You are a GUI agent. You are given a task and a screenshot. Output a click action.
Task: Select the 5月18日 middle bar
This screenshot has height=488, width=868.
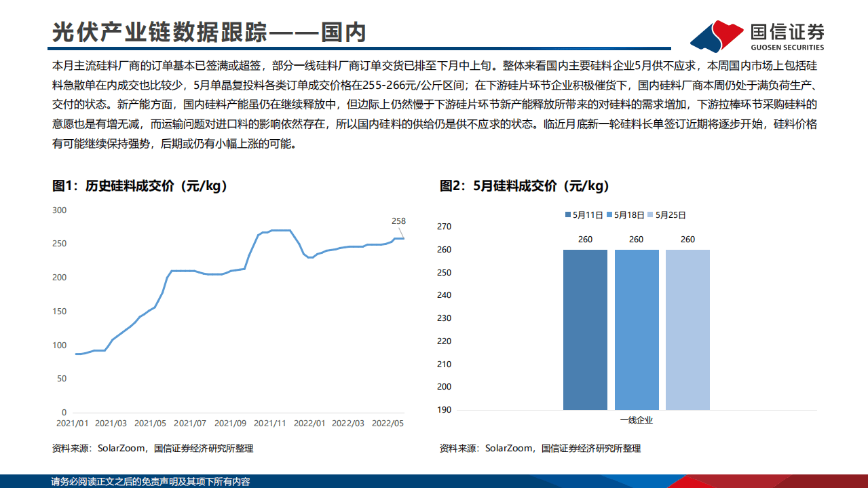click(x=636, y=329)
